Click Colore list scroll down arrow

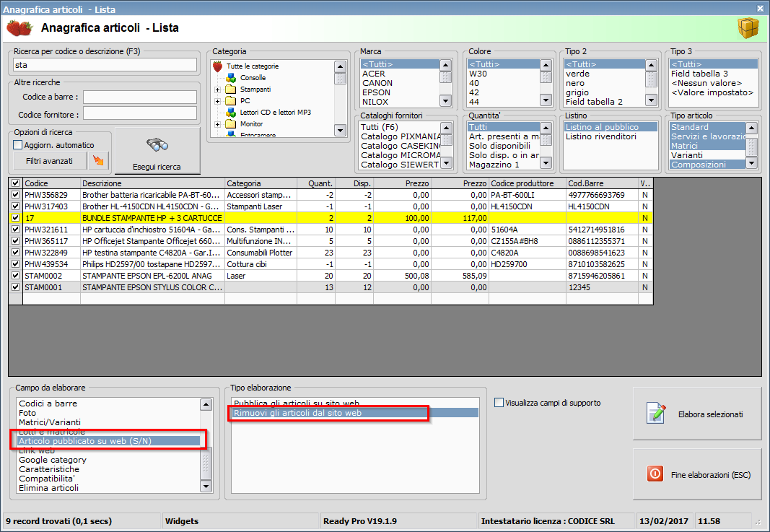click(546, 100)
